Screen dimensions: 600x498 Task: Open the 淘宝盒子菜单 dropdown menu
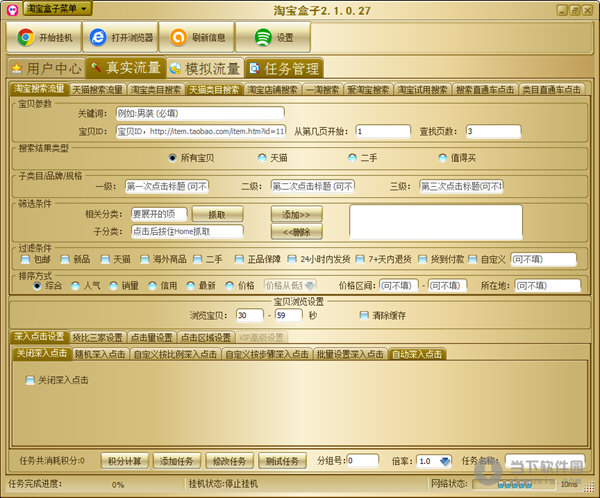[x=57, y=8]
